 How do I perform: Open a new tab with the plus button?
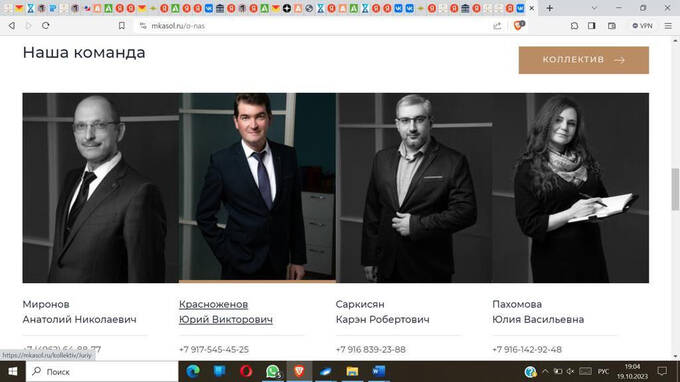549,8
